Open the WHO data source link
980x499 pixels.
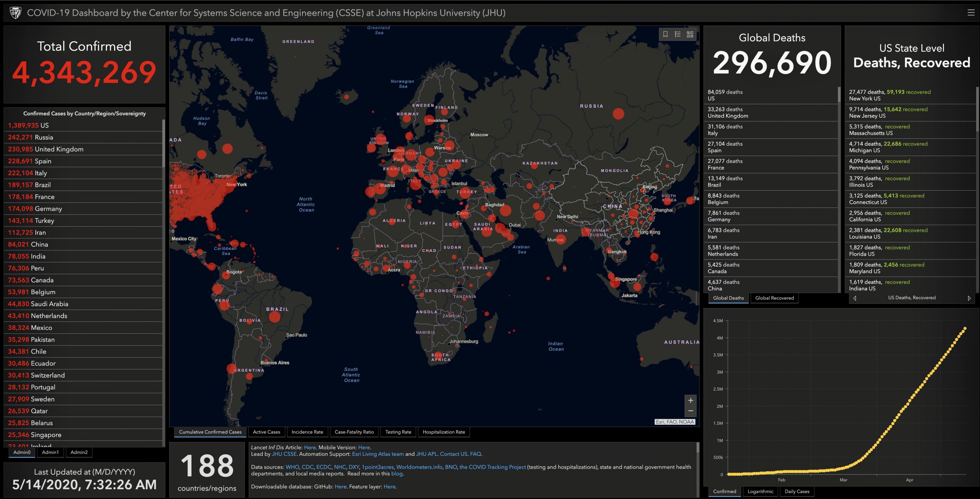(x=292, y=467)
